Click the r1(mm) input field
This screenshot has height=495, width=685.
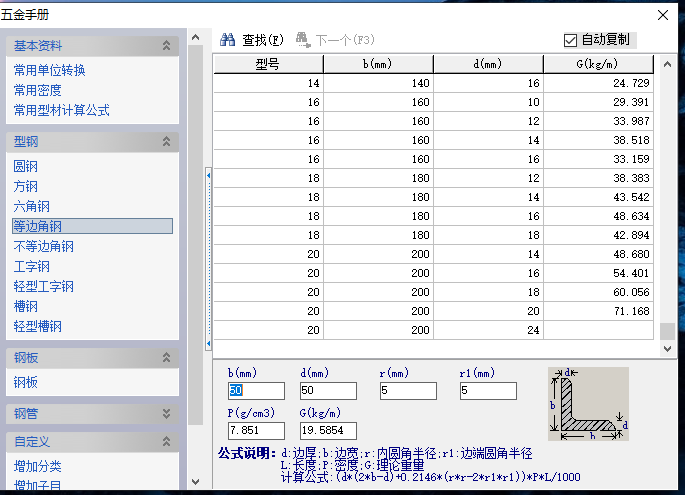(488, 391)
